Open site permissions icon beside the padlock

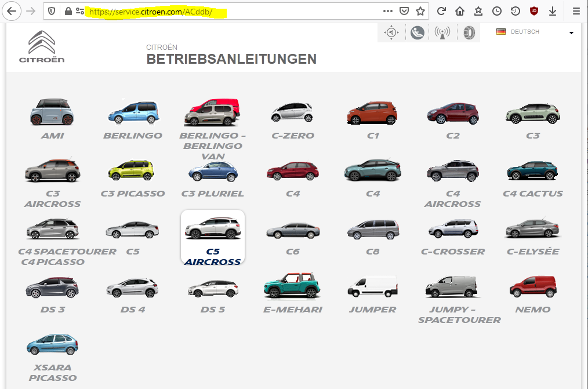pos(80,11)
